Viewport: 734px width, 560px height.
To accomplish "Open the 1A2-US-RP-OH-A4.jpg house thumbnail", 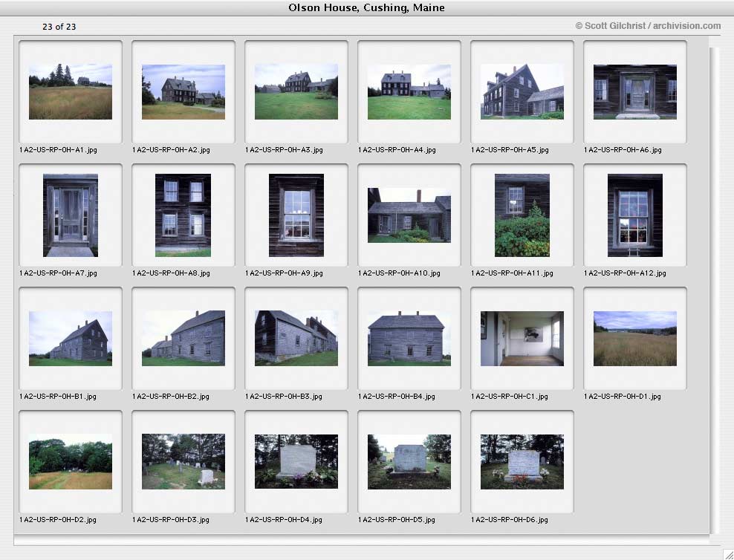I will pos(409,91).
